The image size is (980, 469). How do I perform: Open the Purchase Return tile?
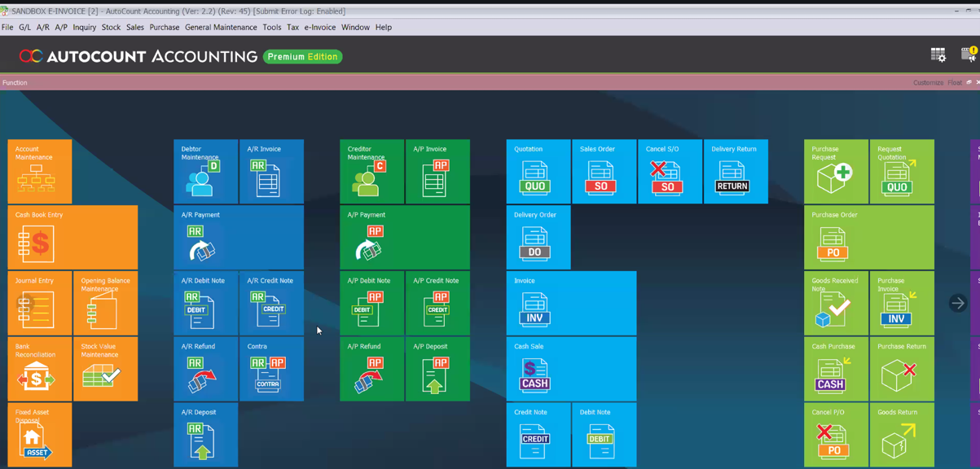tap(903, 370)
